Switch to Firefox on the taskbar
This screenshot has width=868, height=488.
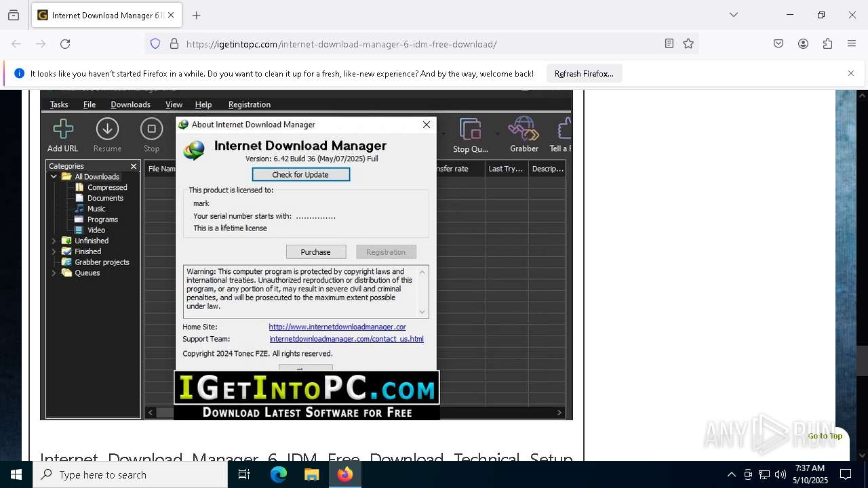(x=345, y=474)
